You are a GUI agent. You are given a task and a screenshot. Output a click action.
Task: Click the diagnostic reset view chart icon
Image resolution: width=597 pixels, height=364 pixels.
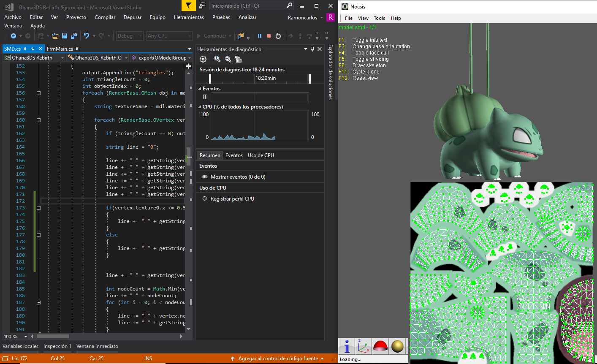(239, 59)
